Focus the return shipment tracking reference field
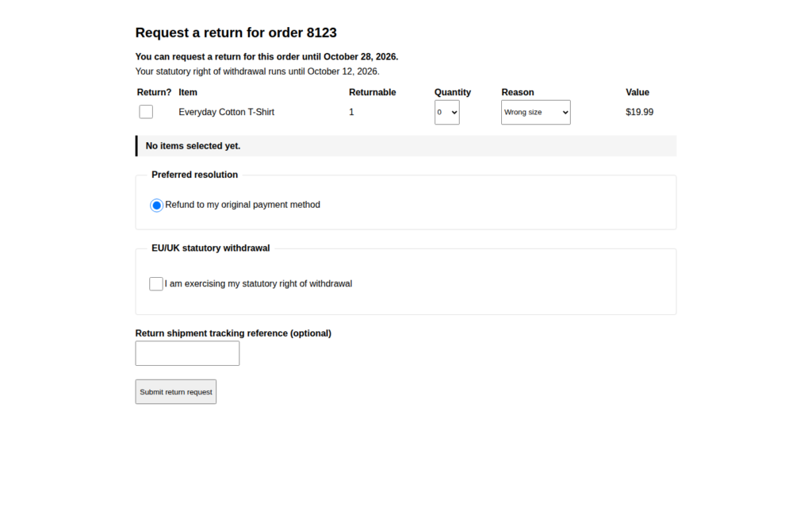 (187, 353)
